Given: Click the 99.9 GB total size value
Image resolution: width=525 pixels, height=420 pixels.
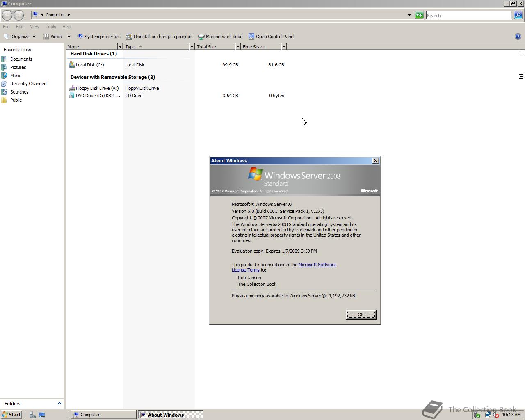Looking at the screenshot, I should (x=230, y=65).
